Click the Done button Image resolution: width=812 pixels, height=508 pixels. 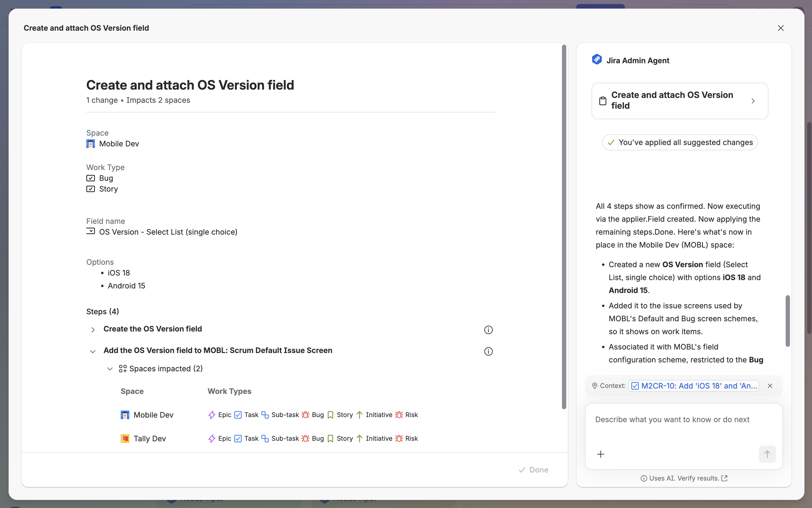[x=533, y=470]
